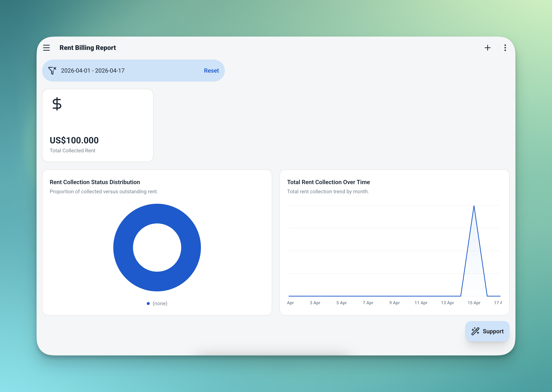The width and height of the screenshot is (552, 392).
Task: Click the 15 Apr axis label
Action: tap(474, 303)
